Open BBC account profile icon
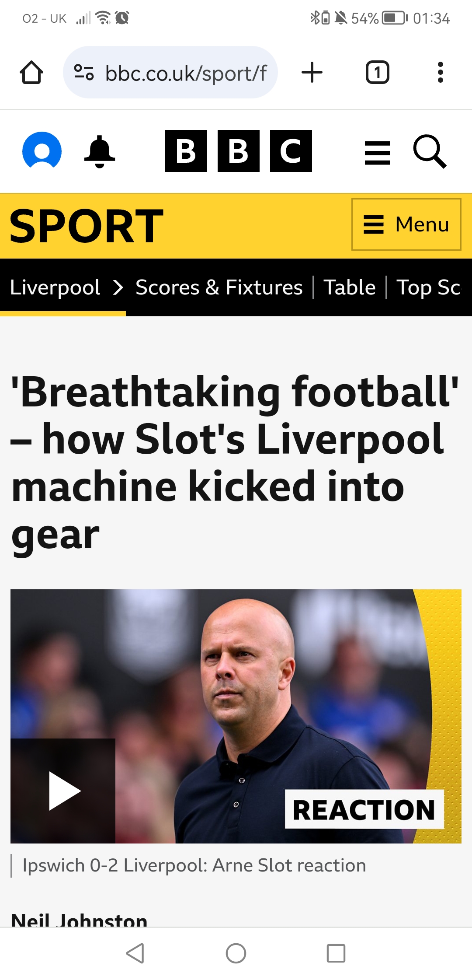 pyautogui.click(x=42, y=151)
